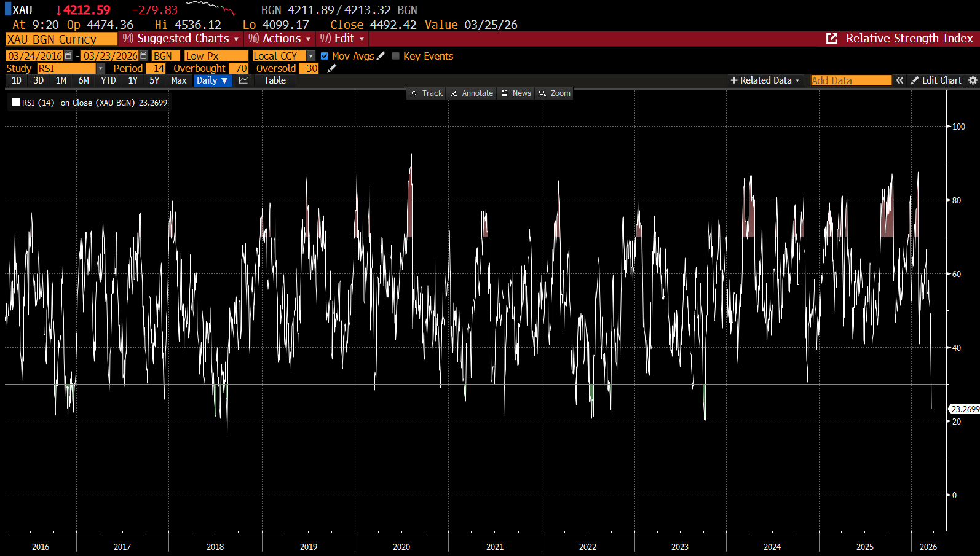Open the end date calendar picker
The width and height of the screenshot is (980, 556).
(x=143, y=56)
